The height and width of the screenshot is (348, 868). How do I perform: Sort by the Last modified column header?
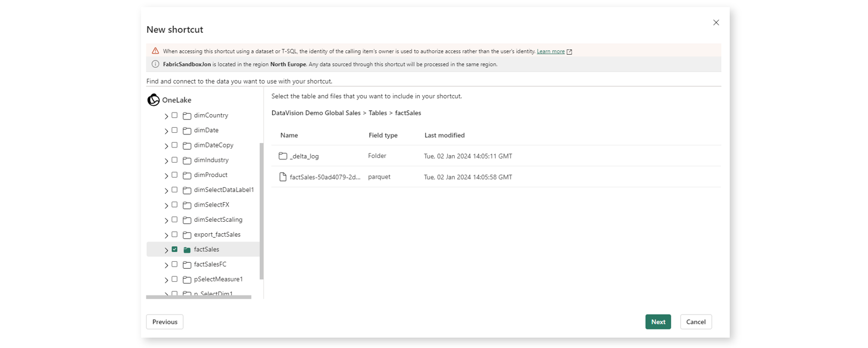coord(444,135)
